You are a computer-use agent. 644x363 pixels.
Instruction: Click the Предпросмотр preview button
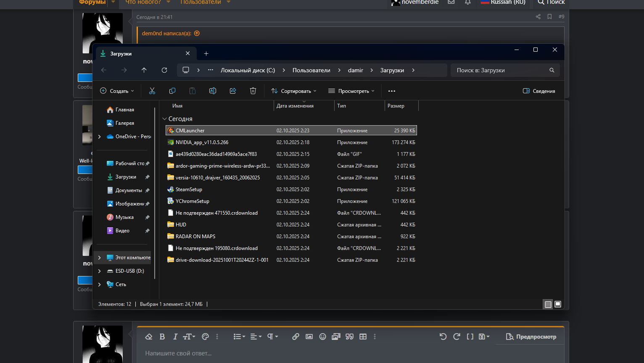[x=531, y=337]
